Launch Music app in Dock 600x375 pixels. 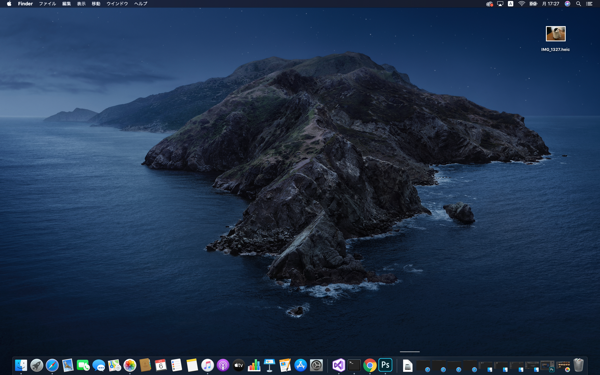click(207, 365)
